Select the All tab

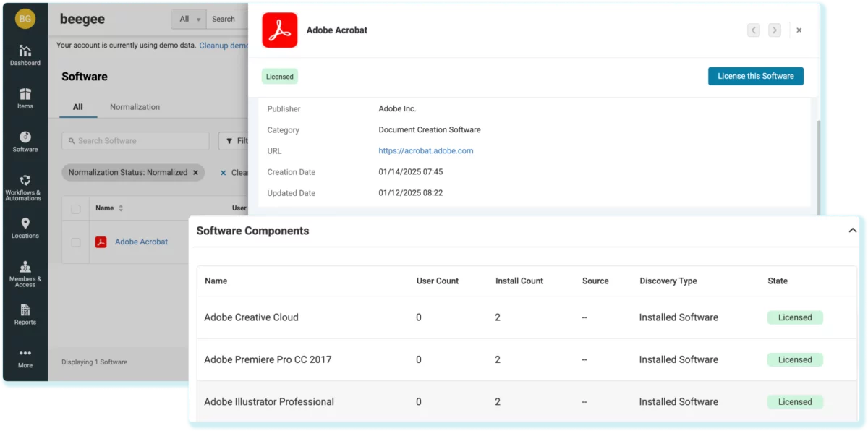click(77, 107)
